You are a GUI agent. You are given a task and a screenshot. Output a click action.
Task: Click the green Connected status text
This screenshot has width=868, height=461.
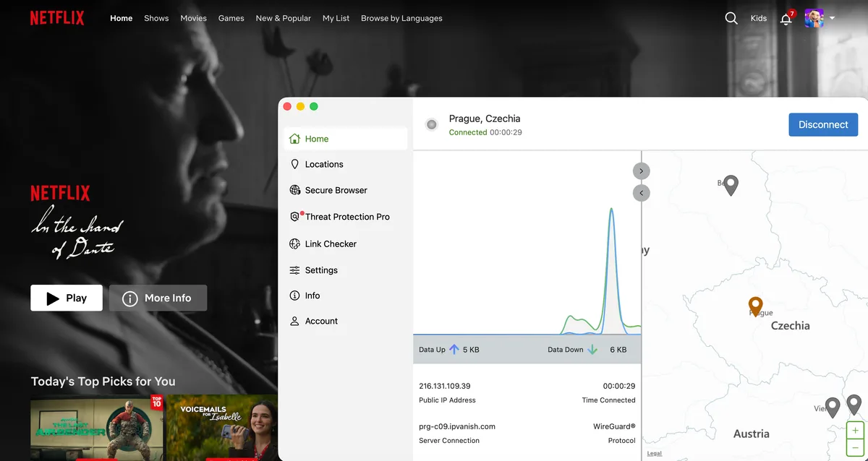pyautogui.click(x=468, y=132)
